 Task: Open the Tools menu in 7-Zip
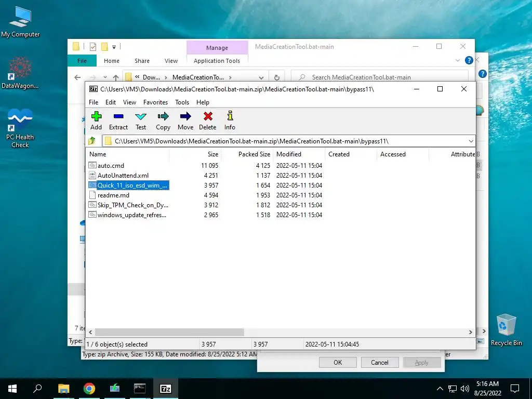click(182, 102)
